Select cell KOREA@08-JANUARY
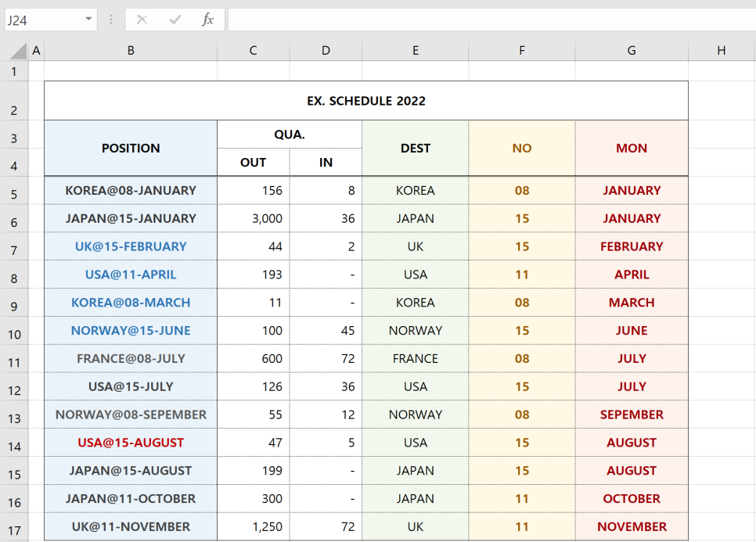This screenshot has height=542, width=756. coord(131,190)
